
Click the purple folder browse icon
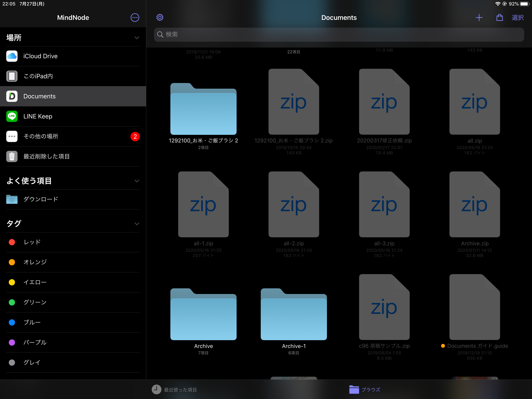click(354, 390)
